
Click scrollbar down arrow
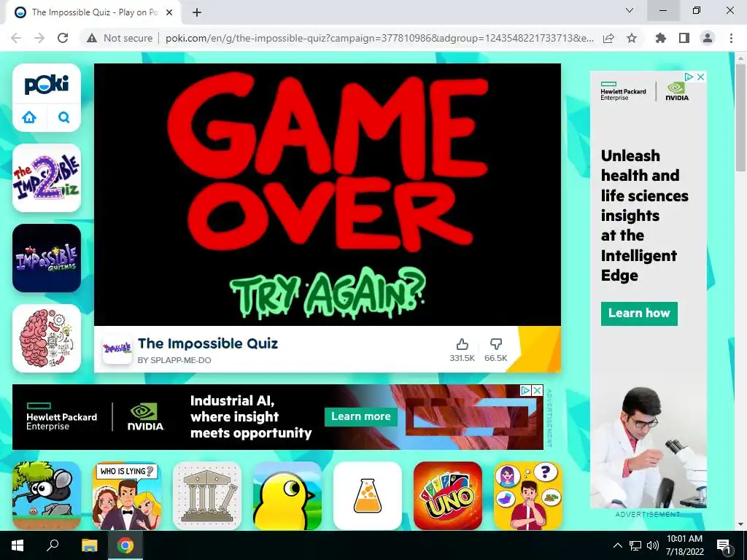point(740,524)
